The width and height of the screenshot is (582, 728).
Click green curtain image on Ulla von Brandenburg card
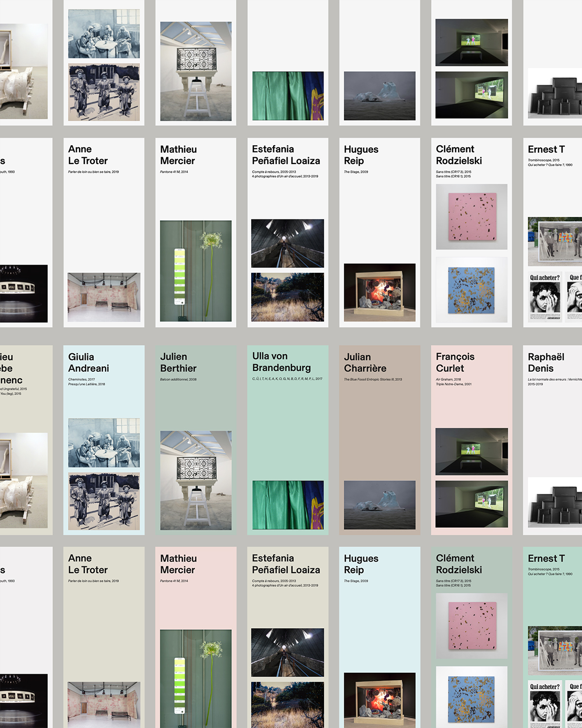[x=288, y=504]
